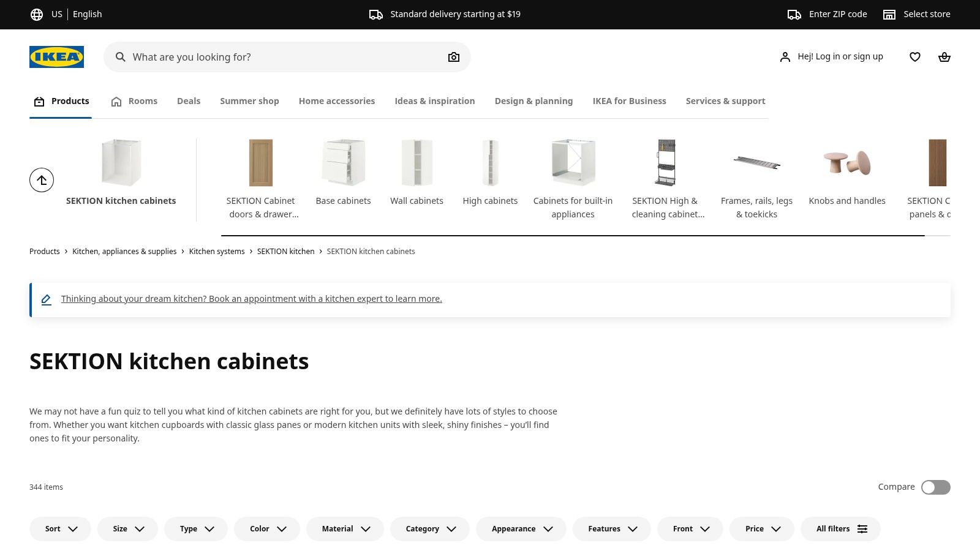Click the Products box icon
This screenshot has width=980, height=551.
39,102
